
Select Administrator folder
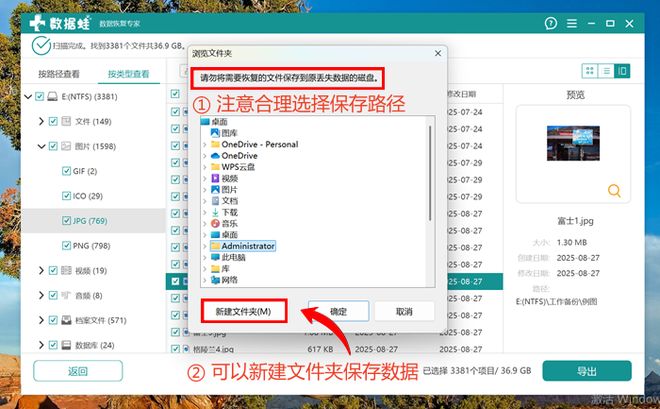click(243, 246)
